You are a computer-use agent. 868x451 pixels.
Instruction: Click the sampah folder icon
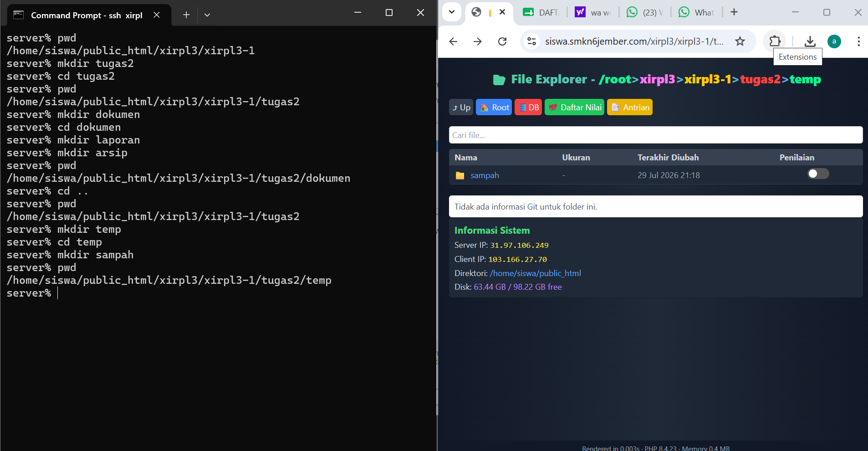[x=460, y=175]
